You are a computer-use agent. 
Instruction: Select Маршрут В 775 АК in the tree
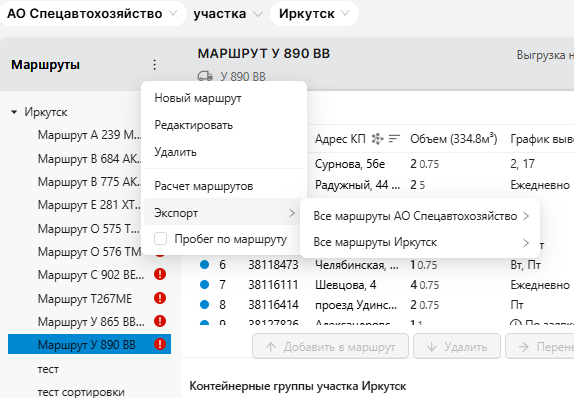pyautogui.click(x=89, y=182)
